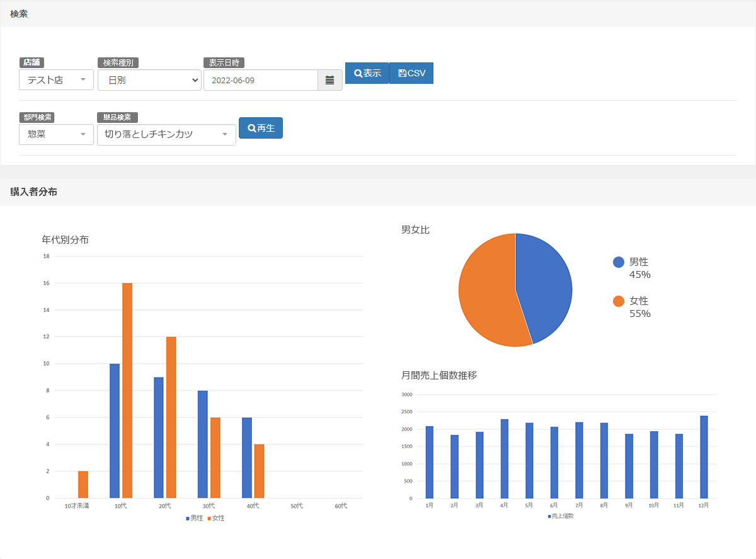Viewport: 756px width, 559px height.
Task: Open the calendar date picker icon
Action: 329,80
